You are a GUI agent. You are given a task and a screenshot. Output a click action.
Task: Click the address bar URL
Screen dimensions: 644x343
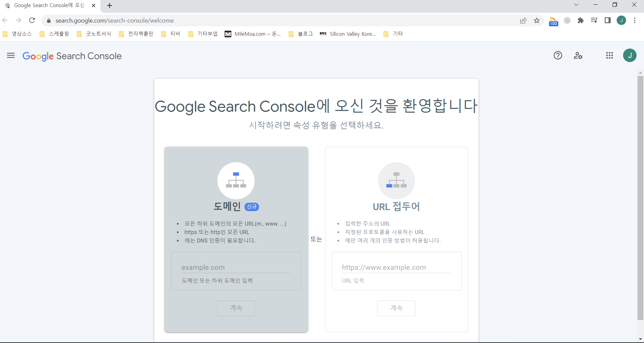point(114,21)
